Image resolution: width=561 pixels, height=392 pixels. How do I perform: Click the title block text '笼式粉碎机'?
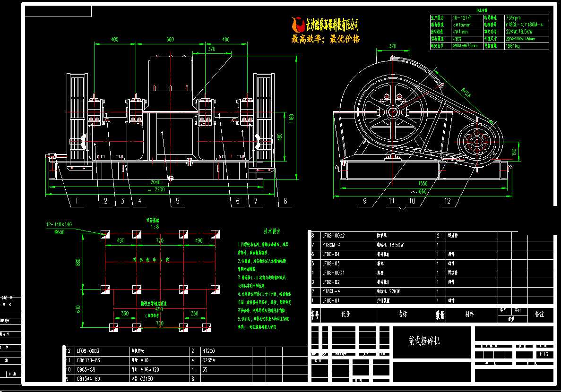[424, 341]
